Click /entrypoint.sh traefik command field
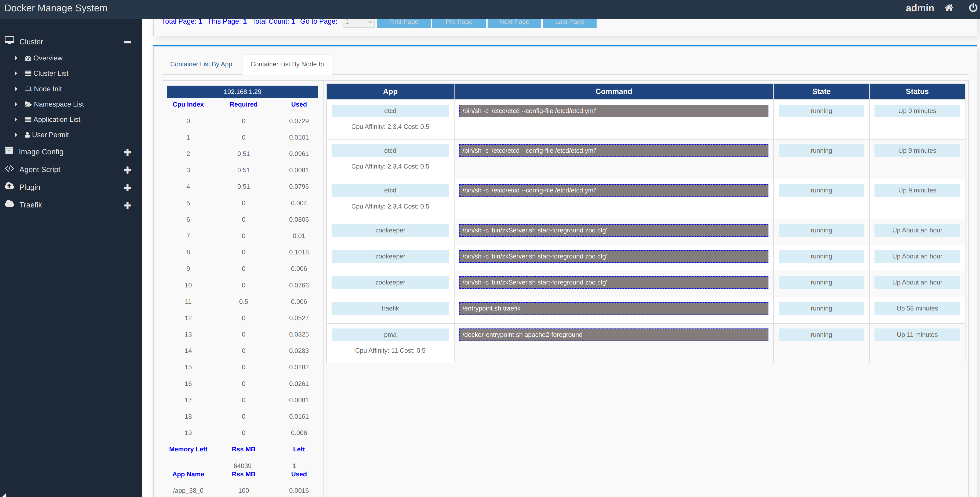The height and width of the screenshot is (497, 980). click(x=613, y=308)
